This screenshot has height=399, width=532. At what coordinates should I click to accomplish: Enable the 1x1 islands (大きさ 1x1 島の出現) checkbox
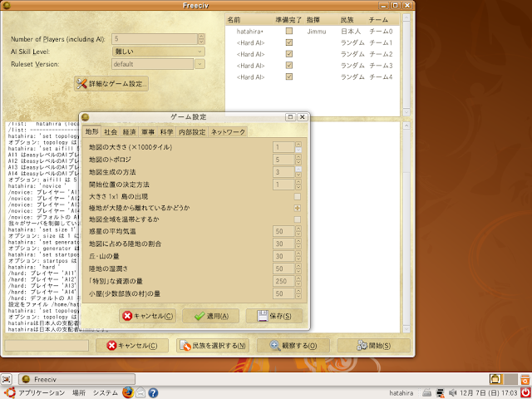[x=298, y=197]
